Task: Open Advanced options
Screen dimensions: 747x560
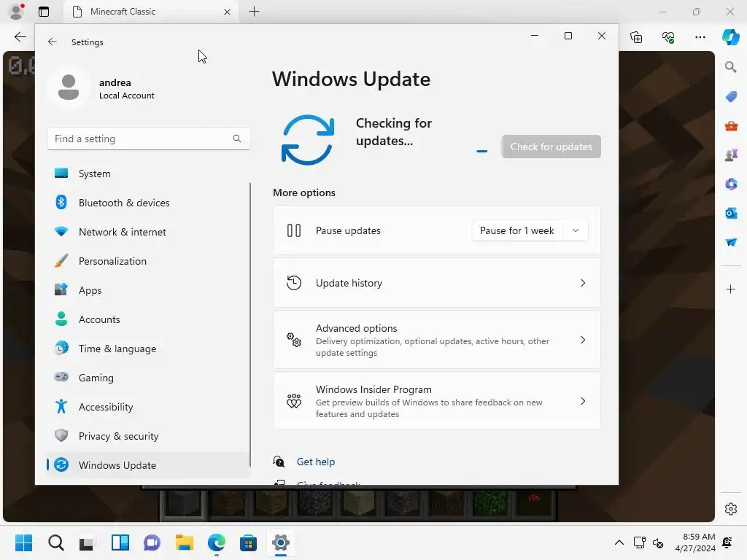Action: (436, 340)
